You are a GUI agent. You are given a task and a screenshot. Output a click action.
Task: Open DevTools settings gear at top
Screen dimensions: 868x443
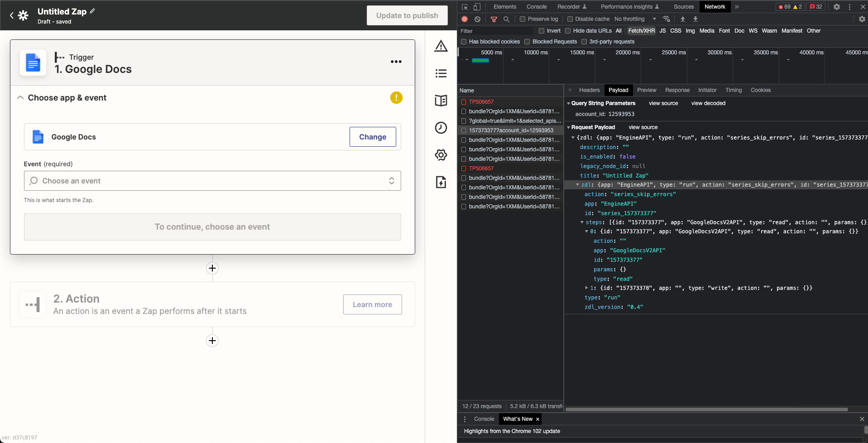837,7
